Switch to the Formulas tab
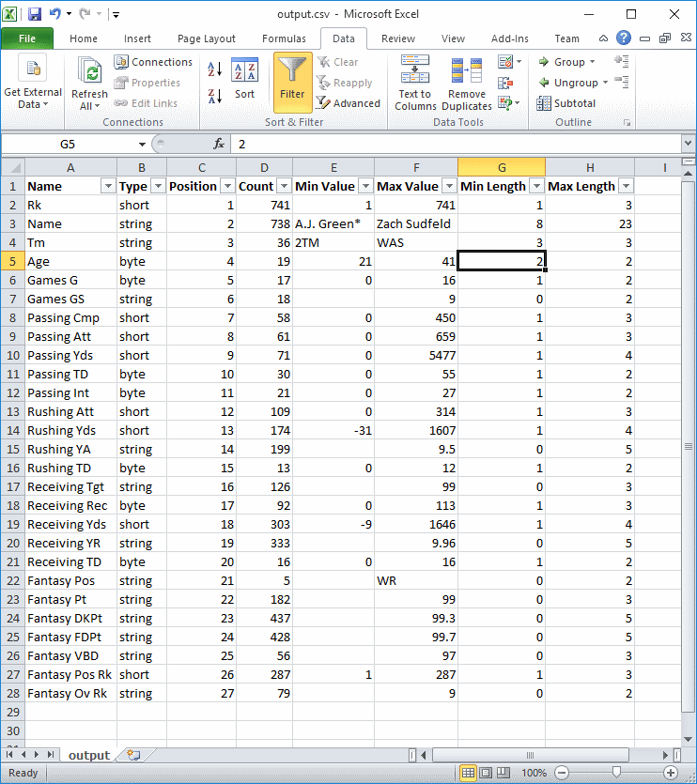 [x=284, y=38]
